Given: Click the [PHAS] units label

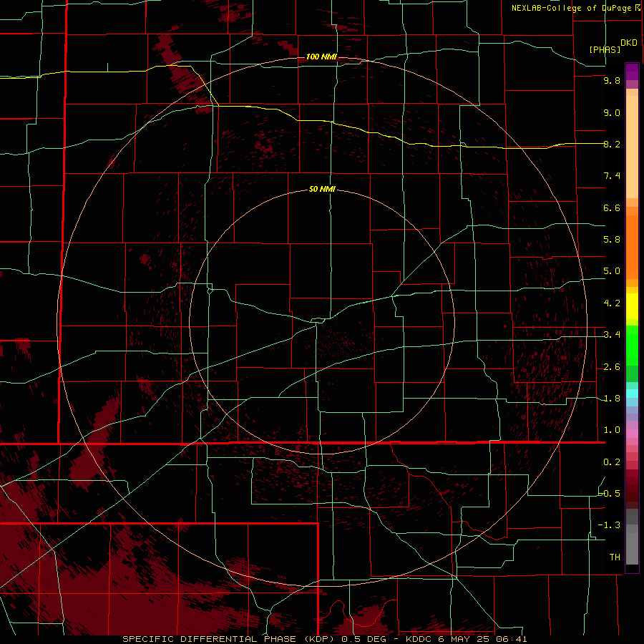Looking at the screenshot, I should (605, 49).
